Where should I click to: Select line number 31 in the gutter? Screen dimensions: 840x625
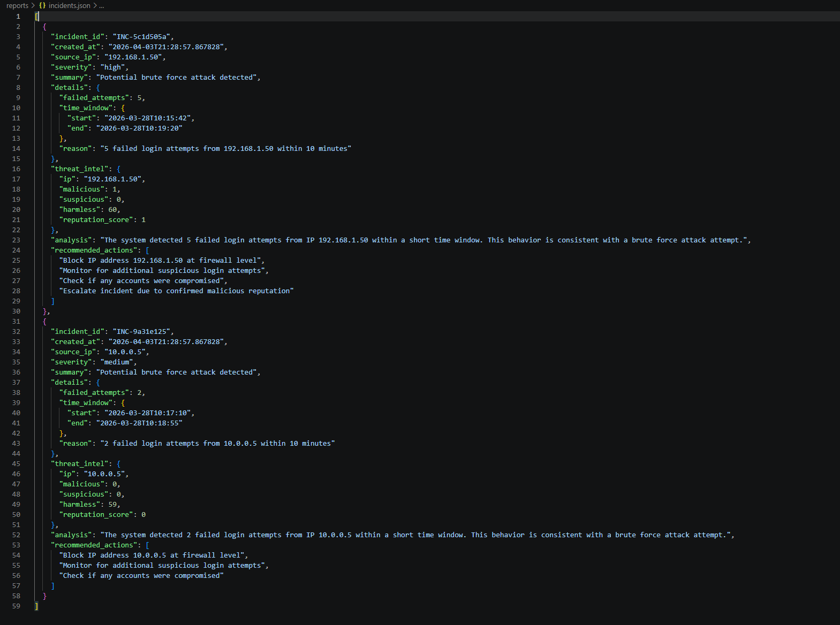pos(16,321)
